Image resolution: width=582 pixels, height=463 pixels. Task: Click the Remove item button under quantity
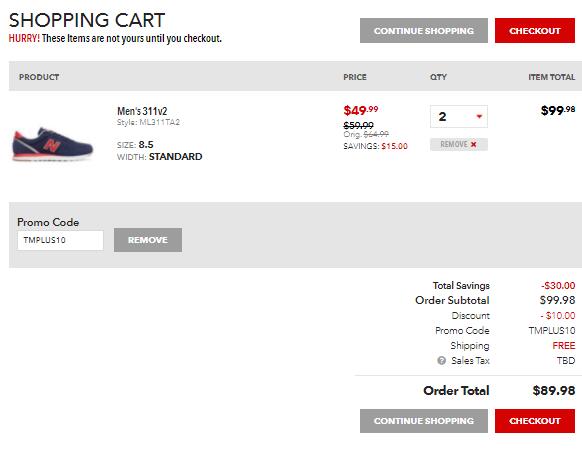click(459, 144)
